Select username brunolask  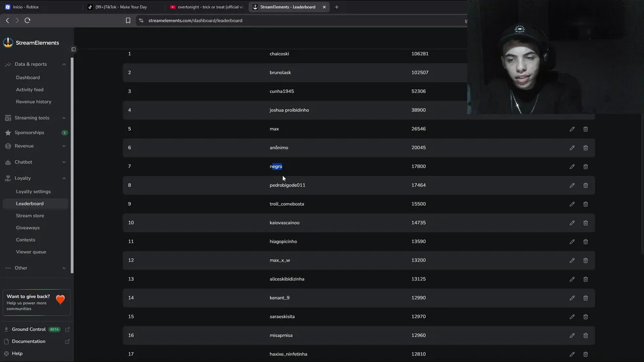tap(280, 72)
